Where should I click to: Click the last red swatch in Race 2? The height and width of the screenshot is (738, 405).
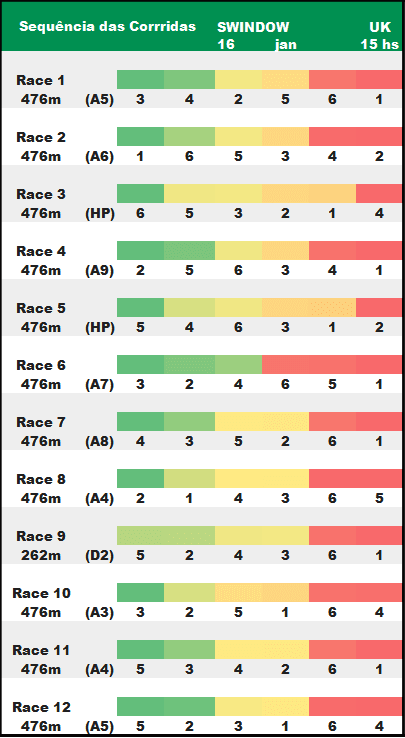click(379, 136)
